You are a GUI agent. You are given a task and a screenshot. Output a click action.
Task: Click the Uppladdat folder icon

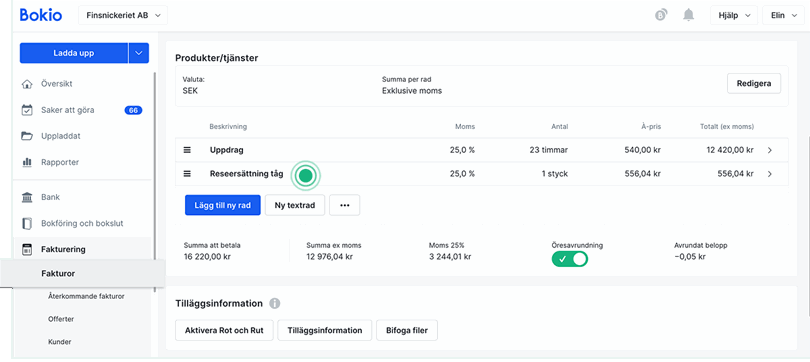click(x=27, y=136)
